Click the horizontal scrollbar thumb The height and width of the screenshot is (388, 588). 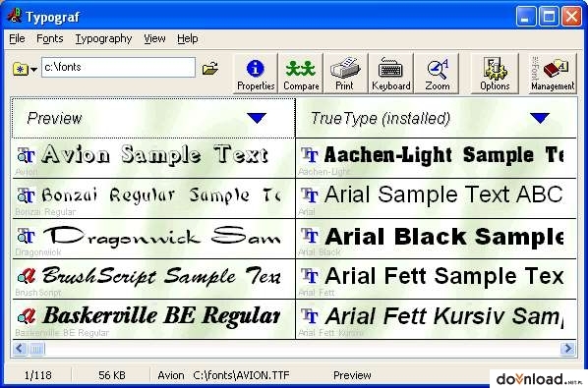click(36, 349)
